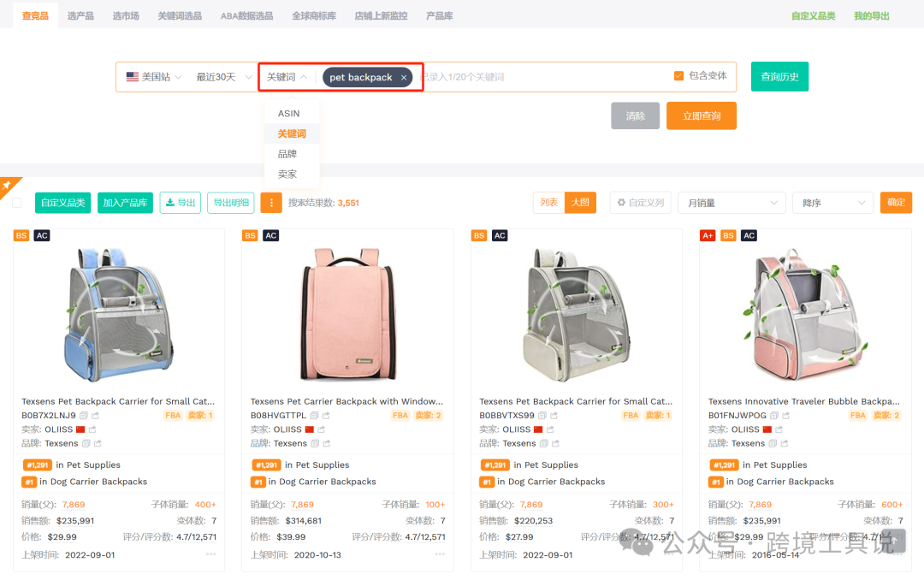
Task: Click the orange pin corner icon
Action: click(x=8, y=185)
